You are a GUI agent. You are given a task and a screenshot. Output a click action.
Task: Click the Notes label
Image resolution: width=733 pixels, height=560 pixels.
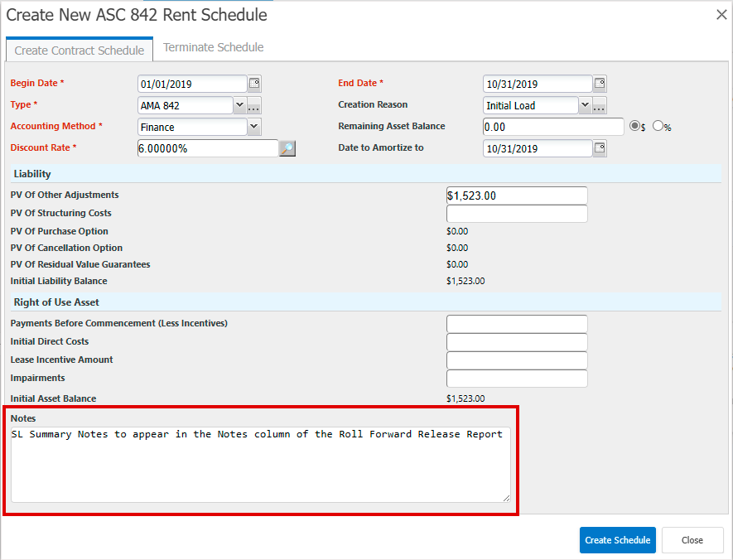[x=23, y=418]
